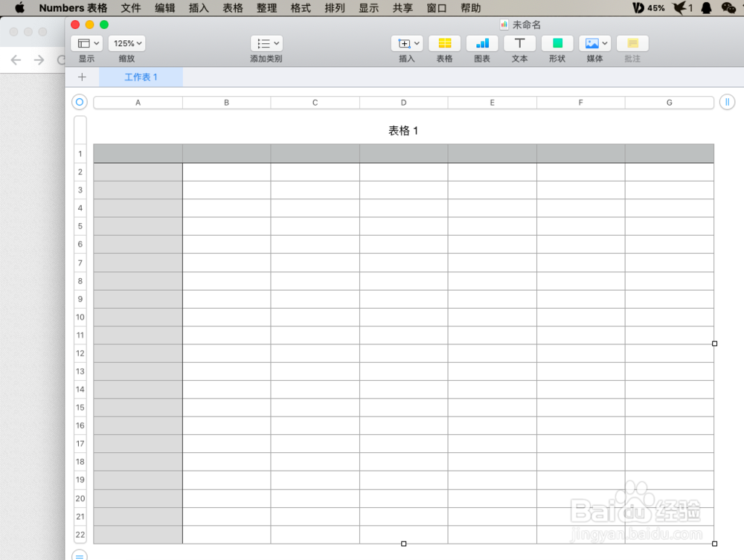Add a new sheet with the plus button

point(82,77)
